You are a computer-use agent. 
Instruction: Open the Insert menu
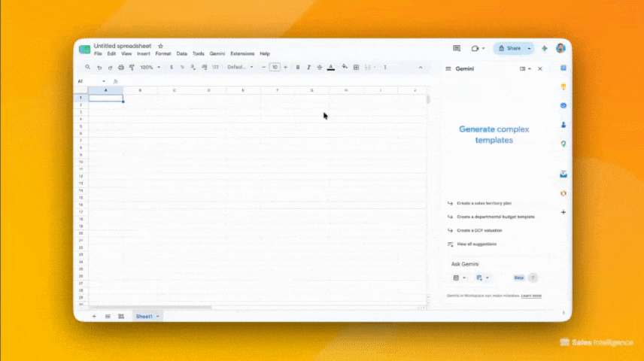[x=144, y=54]
